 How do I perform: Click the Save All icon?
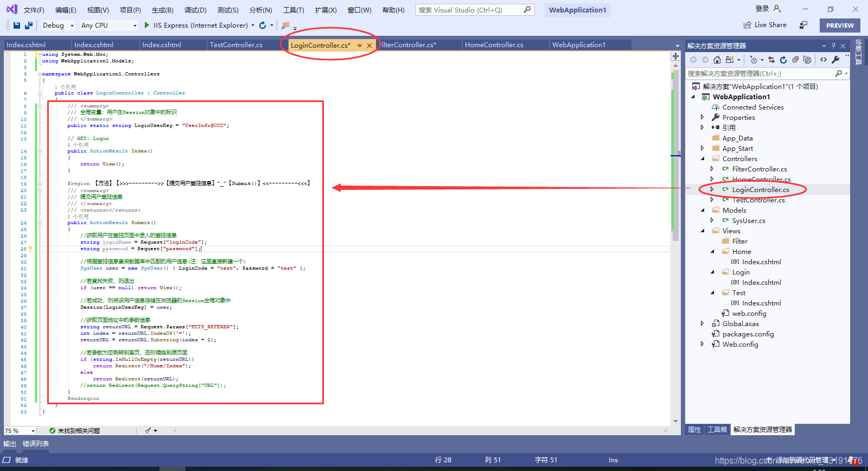(x=29, y=26)
